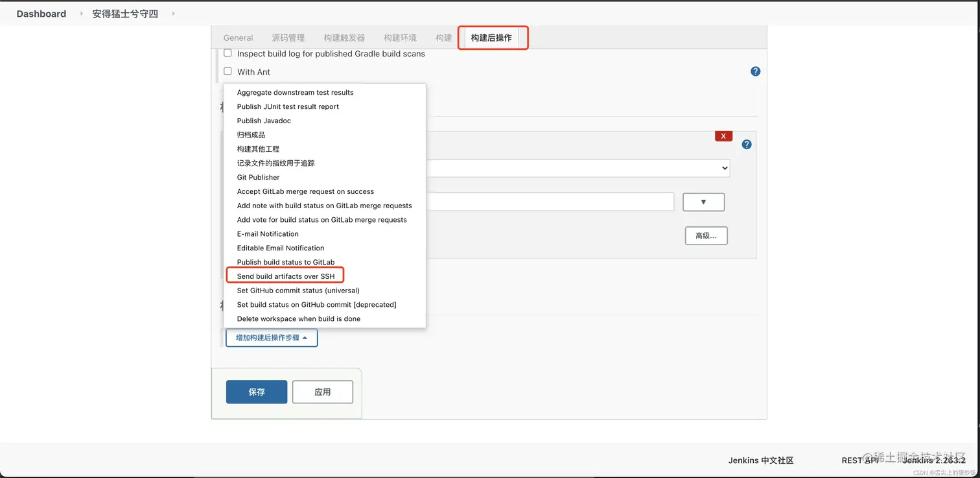
Task: Expand arrow after Dashboard breadcrumb
Action: [82, 14]
